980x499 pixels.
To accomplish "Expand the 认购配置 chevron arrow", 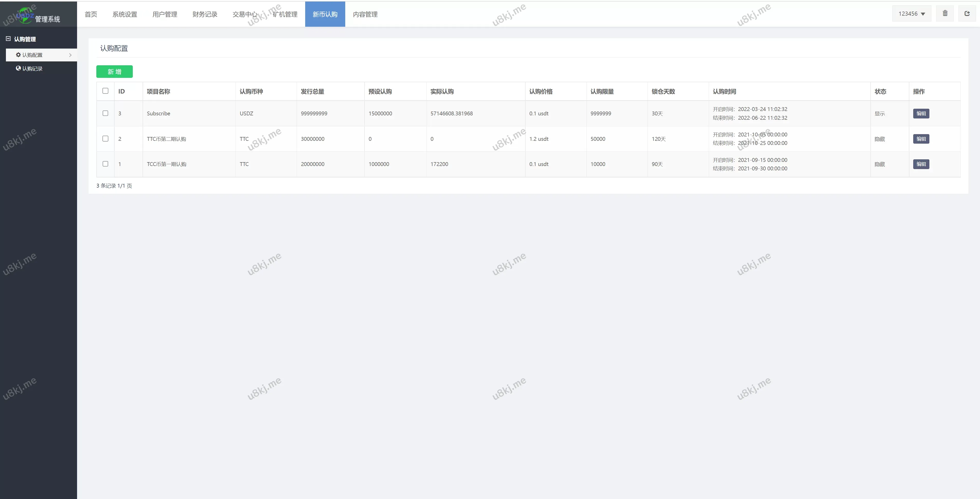I will coord(70,55).
